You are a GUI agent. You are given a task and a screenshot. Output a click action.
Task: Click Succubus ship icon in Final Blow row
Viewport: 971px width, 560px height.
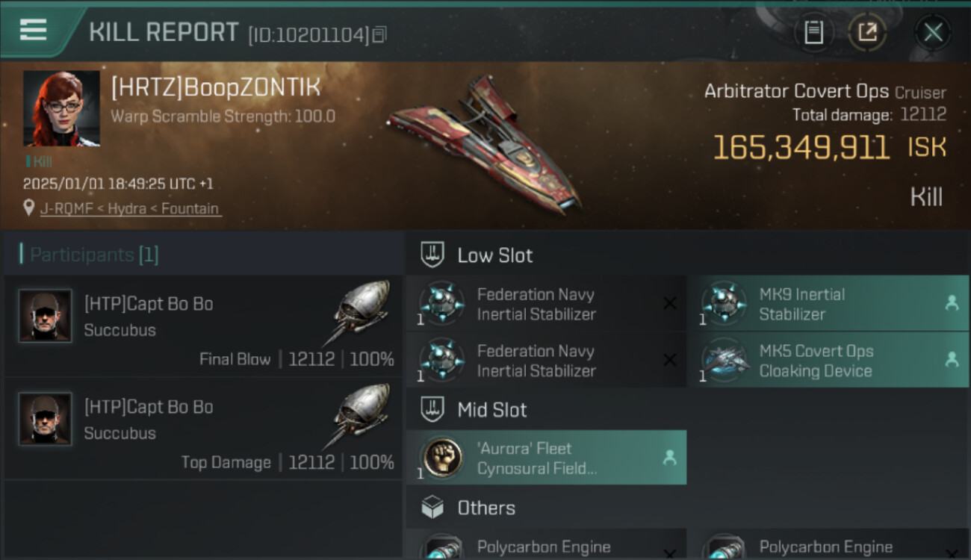(x=361, y=311)
